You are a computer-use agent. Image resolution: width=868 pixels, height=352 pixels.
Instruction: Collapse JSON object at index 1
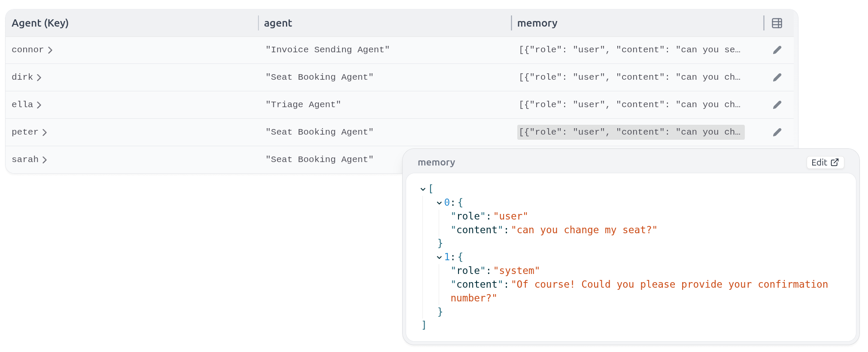click(439, 257)
